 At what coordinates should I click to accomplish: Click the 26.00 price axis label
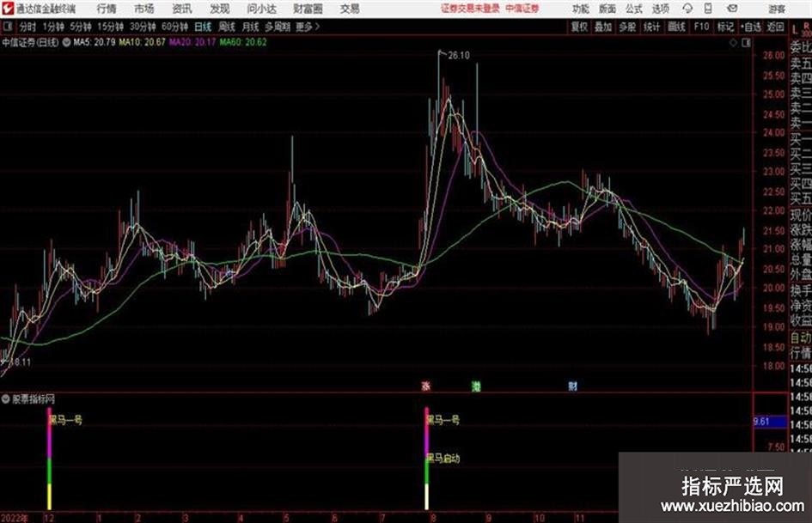coord(773,56)
